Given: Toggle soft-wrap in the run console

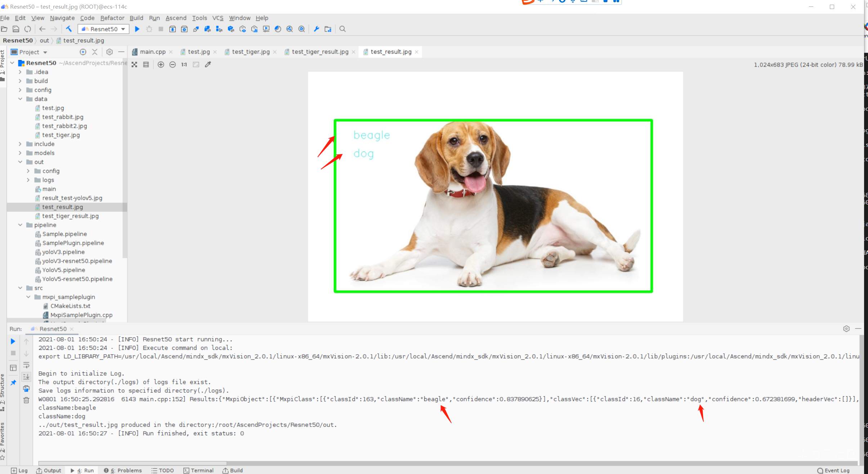Looking at the screenshot, I should point(26,365).
